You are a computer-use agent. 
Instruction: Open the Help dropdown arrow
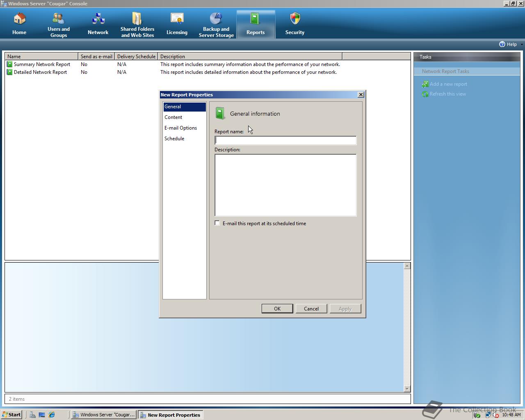coord(522,44)
